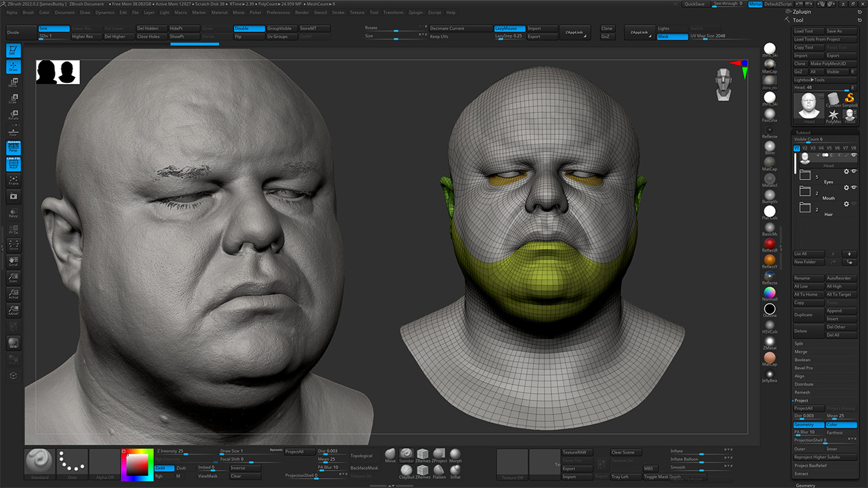Select the Draw mode icon in left toolbar

[13, 67]
